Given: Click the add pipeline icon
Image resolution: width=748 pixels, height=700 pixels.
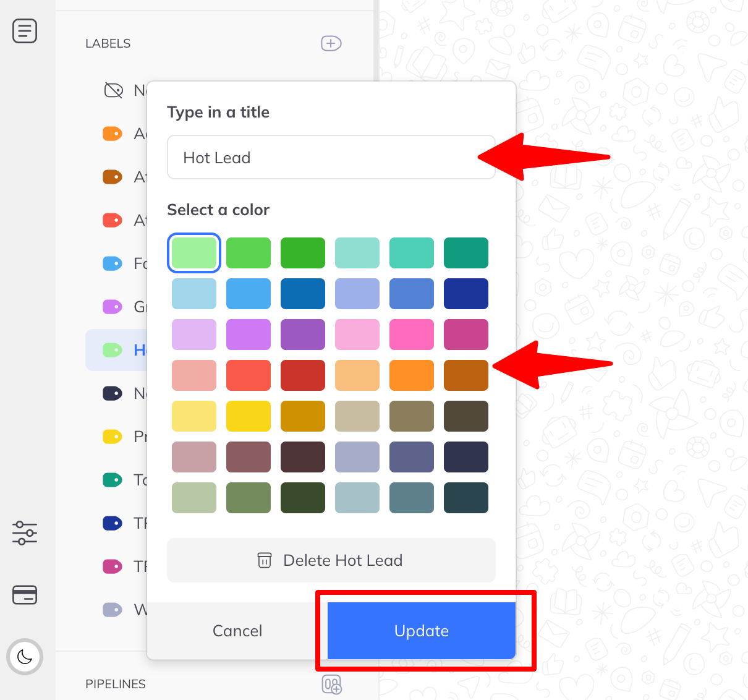Looking at the screenshot, I should (332, 685).
